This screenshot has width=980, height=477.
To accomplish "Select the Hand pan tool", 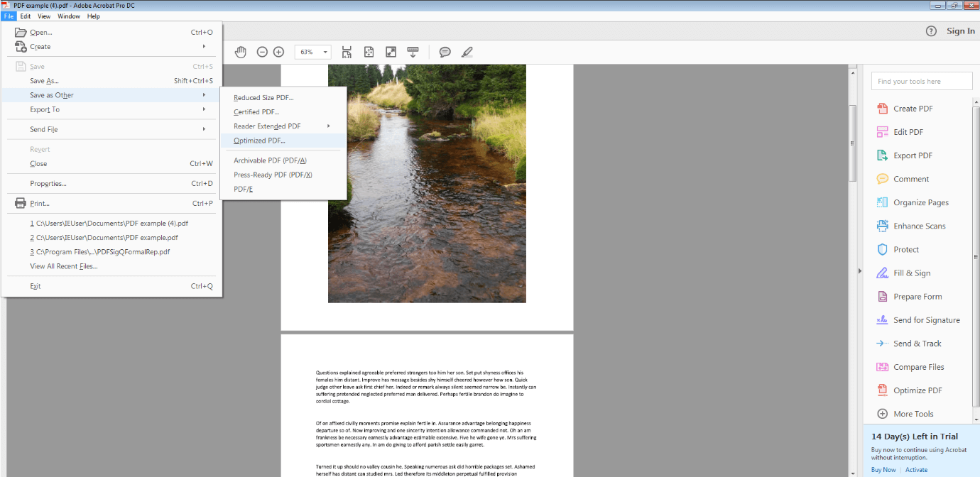I will (241, 52).
